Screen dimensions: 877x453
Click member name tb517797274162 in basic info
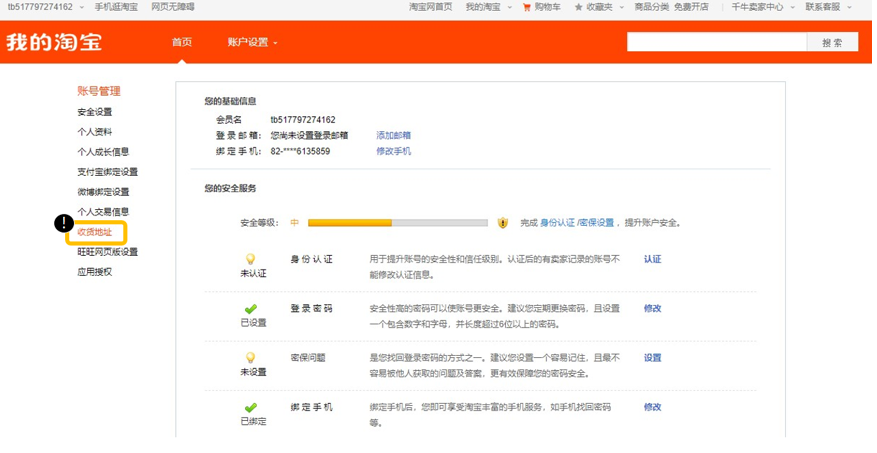pos(303,120)
